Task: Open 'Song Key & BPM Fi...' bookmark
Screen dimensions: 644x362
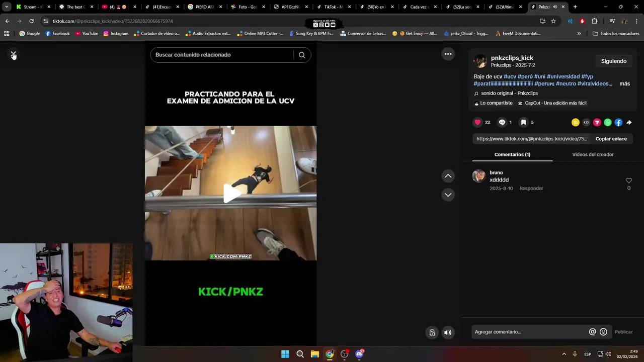Action: coord(311,34)
